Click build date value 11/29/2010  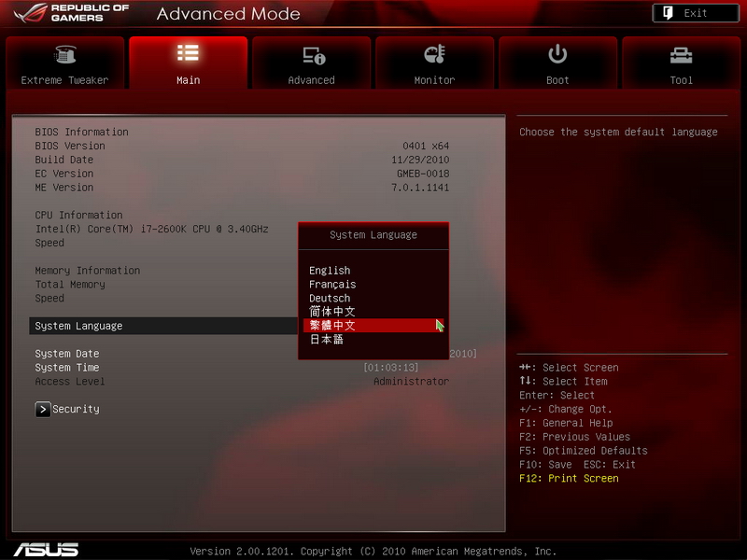click(420, 160)
